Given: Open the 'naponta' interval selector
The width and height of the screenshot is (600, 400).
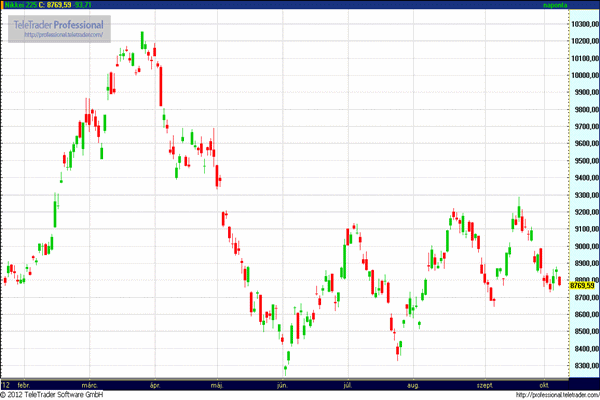Looking at the screenshot, I should (x=581, y=5).
